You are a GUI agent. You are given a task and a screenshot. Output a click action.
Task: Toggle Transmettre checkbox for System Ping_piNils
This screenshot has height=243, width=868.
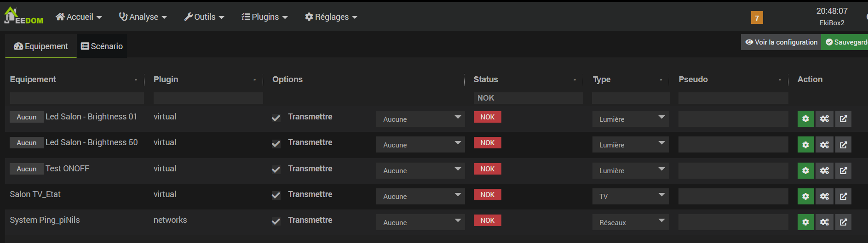[276, 221]
